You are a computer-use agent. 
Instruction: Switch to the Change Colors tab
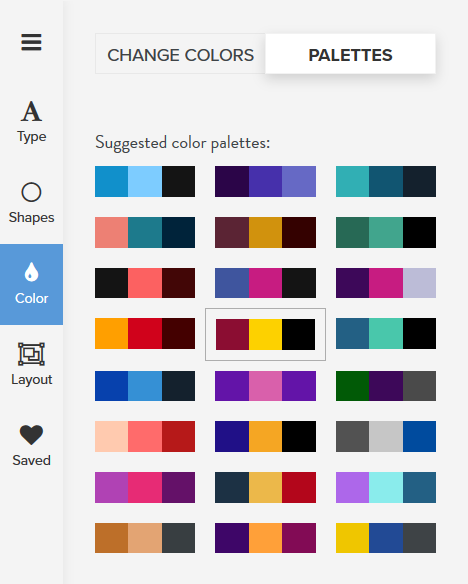tap(180, 54)
